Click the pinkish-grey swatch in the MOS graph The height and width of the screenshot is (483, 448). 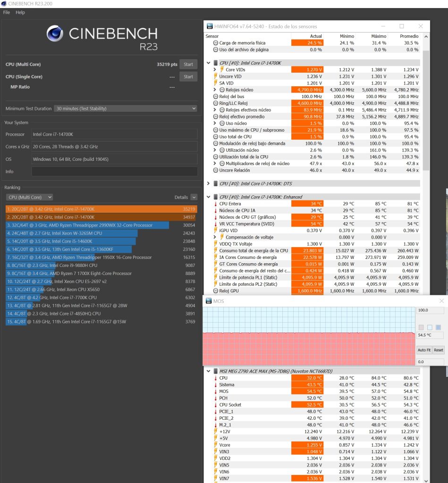point(421,327)
